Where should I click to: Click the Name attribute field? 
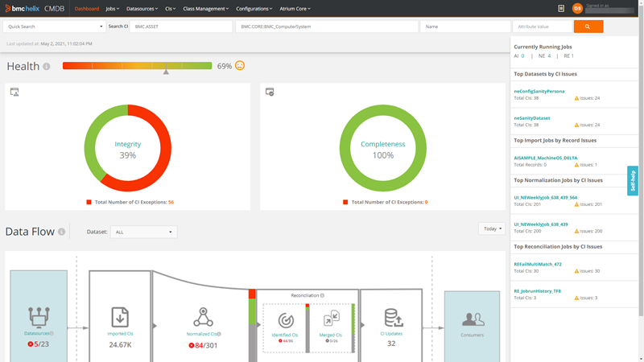pos(465,27)
